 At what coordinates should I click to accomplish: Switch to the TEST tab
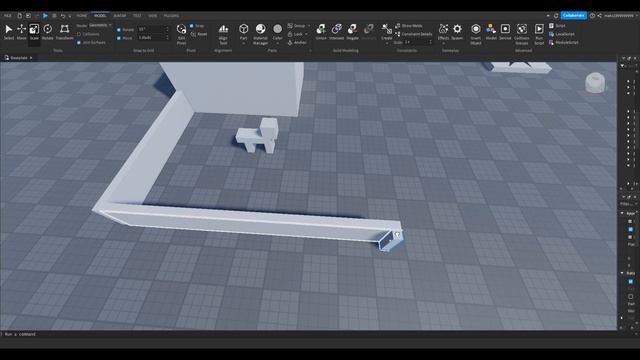pos(137,16)
